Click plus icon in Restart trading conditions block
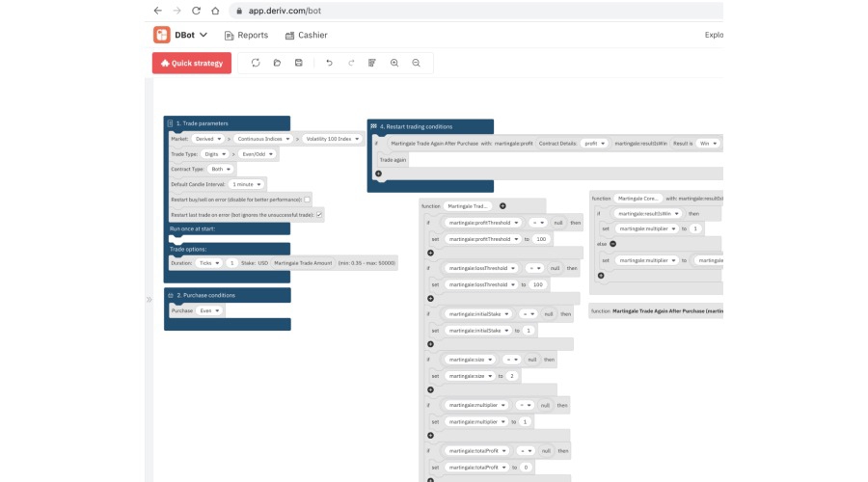 [379, 174]
